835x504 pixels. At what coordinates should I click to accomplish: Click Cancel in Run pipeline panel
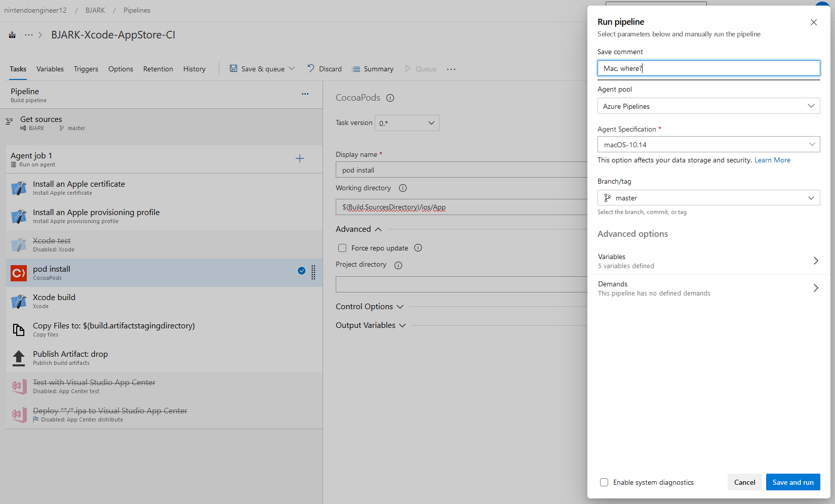(x=744, y=482)
